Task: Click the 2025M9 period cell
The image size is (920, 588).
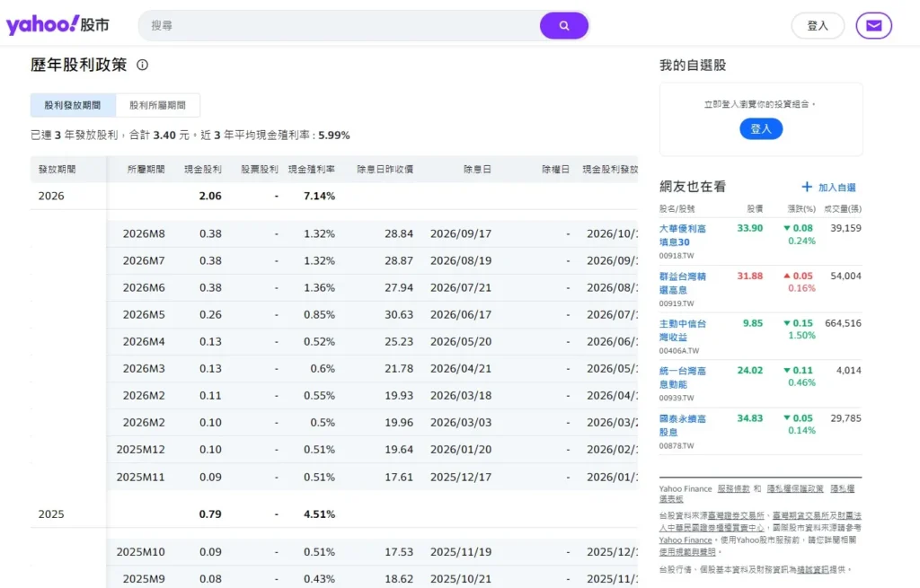Action: [144, 579]
